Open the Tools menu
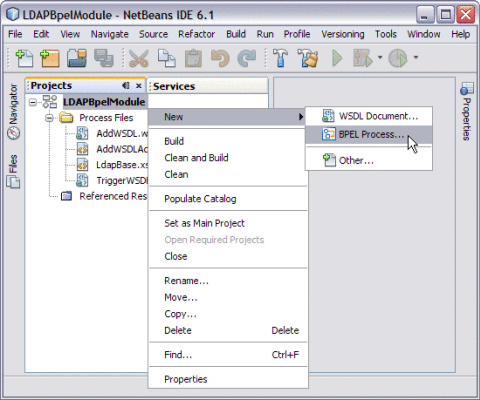The width and height of the screenshot is (480, 400). click(x=386, y=34)
